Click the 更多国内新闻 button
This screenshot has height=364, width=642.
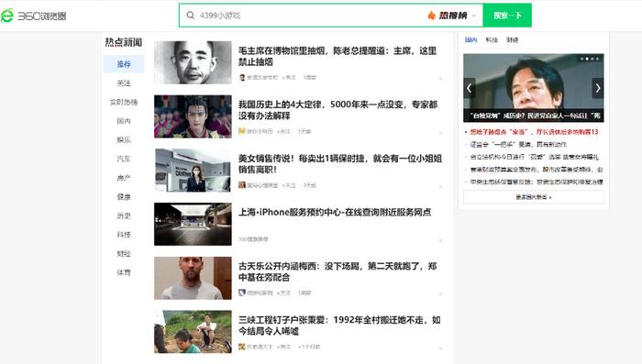click(x=534, y=197)
